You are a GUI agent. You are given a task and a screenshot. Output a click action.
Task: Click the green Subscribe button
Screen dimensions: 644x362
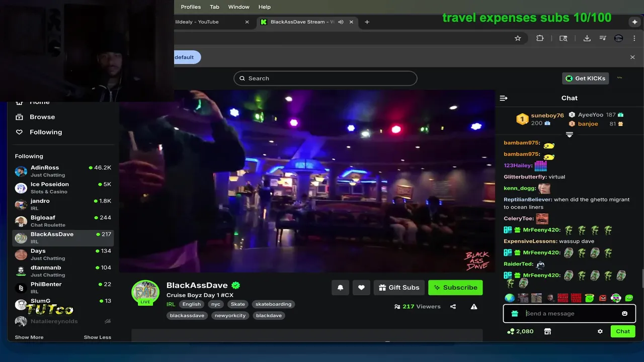[455, 288]
